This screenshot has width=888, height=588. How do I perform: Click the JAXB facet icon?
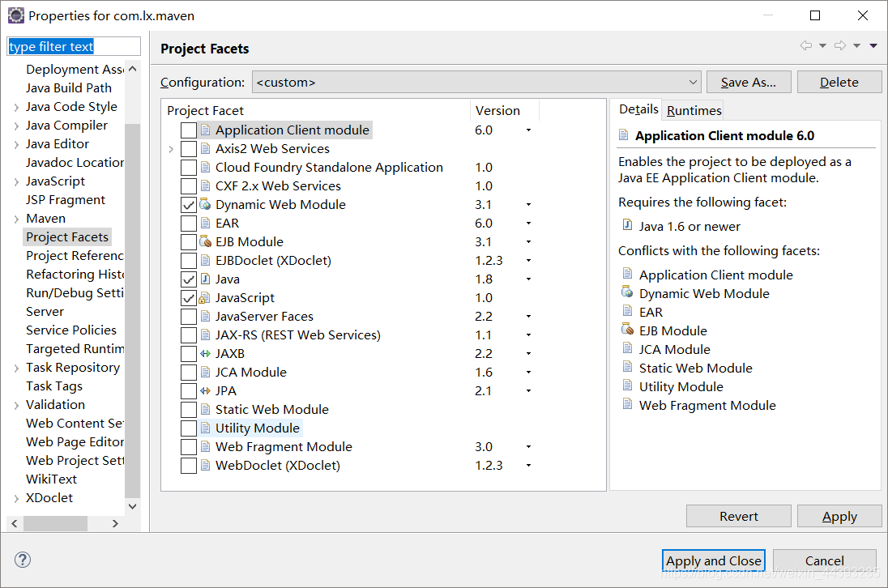coord(205,354)
